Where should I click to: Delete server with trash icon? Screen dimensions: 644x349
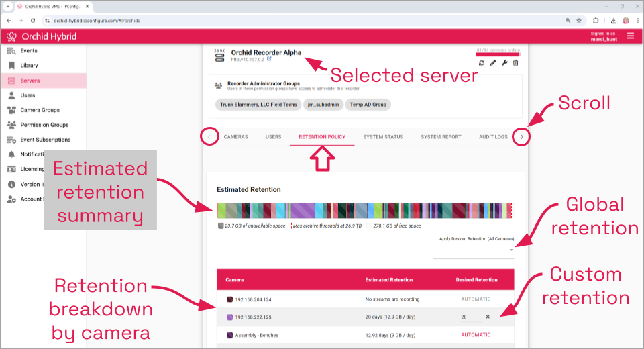(x=515, y=63)
